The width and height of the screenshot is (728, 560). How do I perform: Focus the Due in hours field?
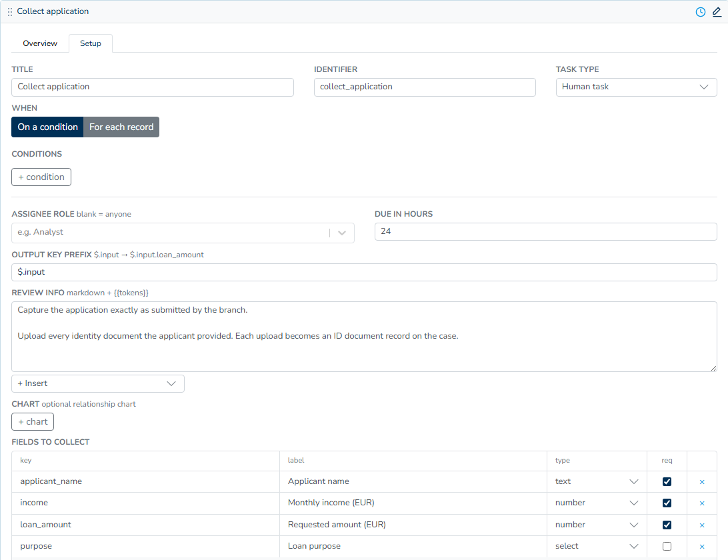click(x=545, y=231)
